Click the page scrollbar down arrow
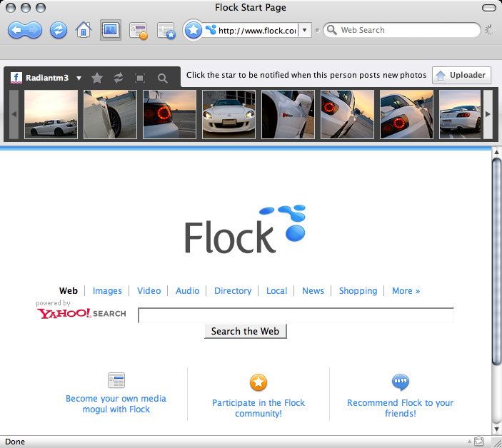This screenshot has width=502, height=448. tap(496, 429)
